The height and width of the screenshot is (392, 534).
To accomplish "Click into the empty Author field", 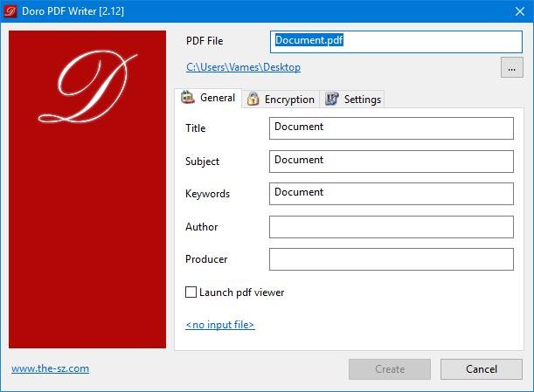I will pyautogui.click(x=392, y=227).
